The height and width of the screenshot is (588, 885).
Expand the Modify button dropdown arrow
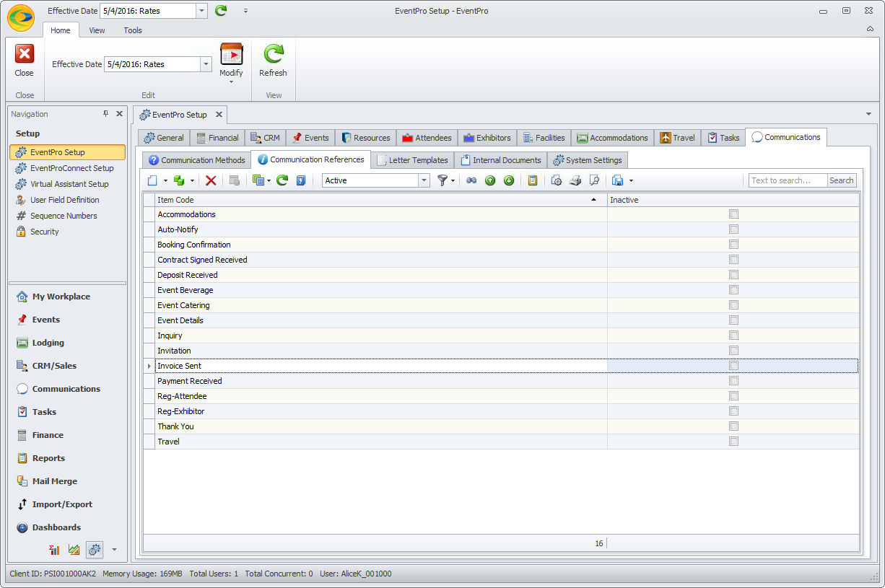[231, 82]
